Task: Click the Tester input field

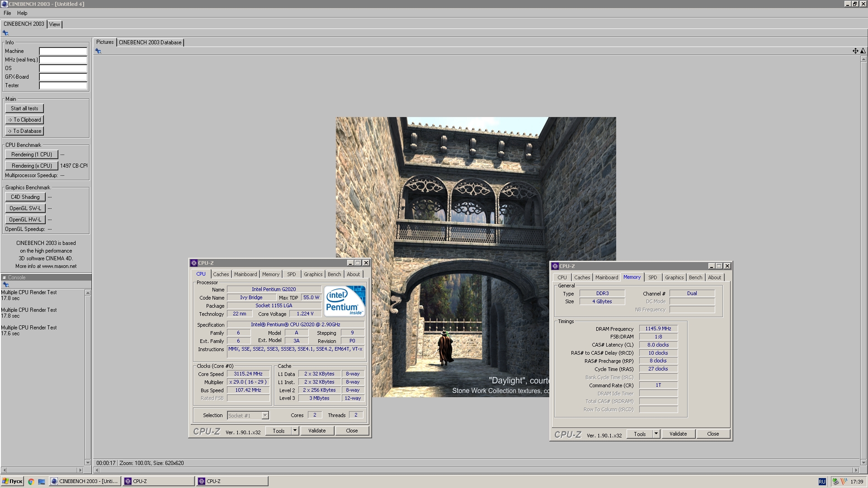Action: tap(63, 85)
